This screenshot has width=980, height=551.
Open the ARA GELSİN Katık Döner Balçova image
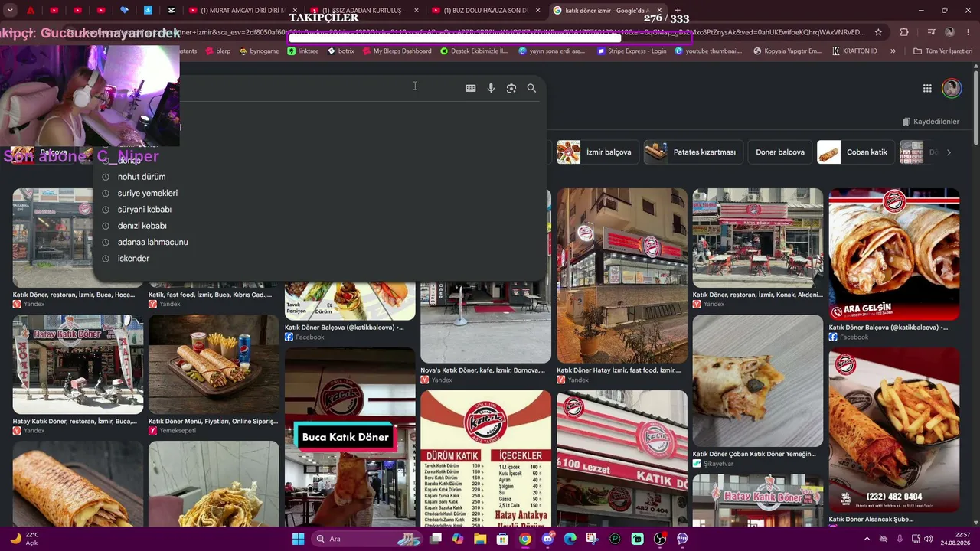point(893,254)
